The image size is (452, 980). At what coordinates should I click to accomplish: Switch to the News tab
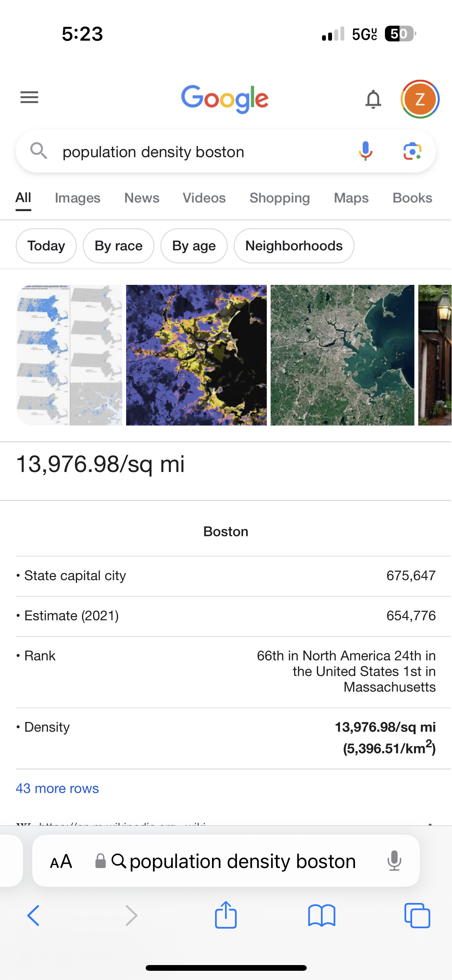tap(141, 198)
